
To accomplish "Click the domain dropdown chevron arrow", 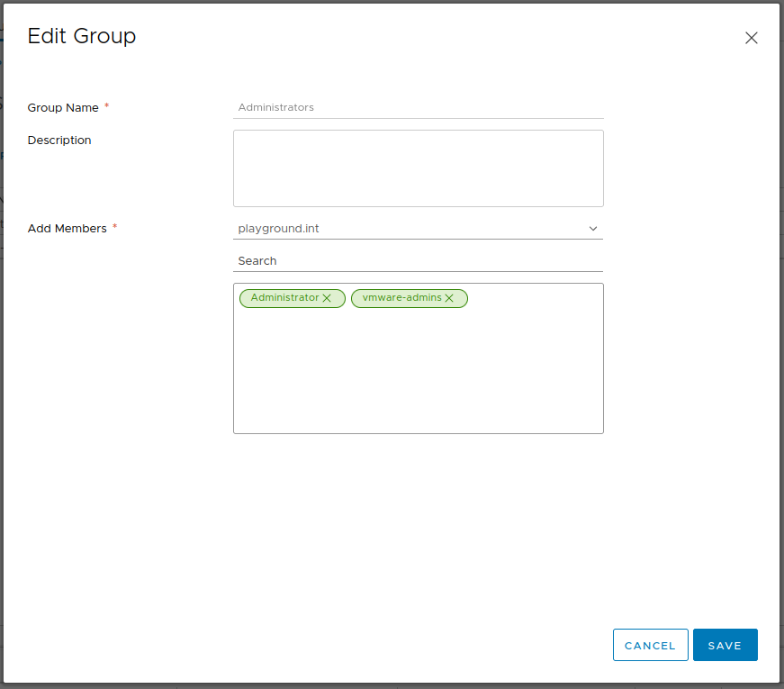I will [593, 229].
